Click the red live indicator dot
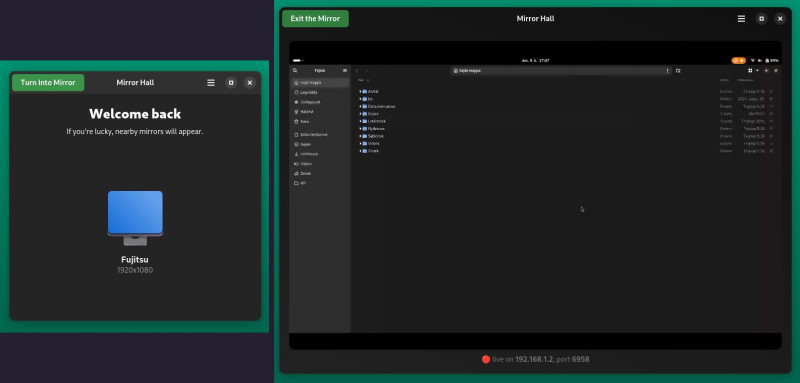Screen dimensions: 800x383 click(x=486, y=359)
